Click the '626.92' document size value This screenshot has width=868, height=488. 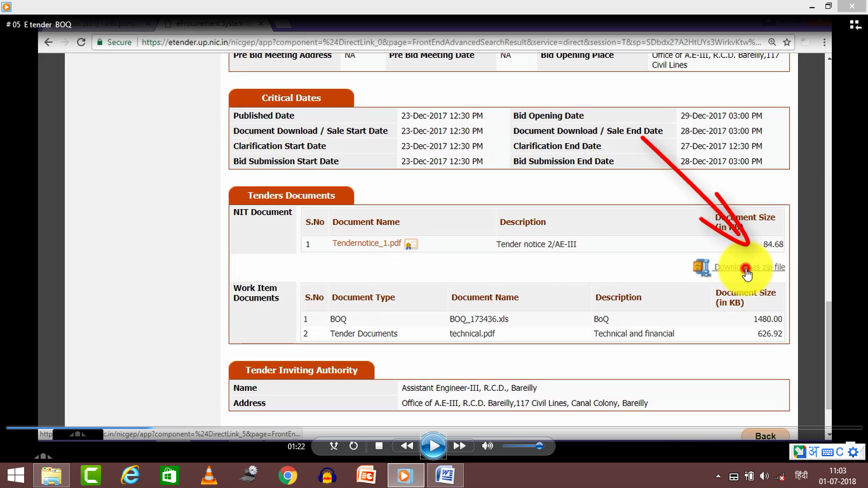pyautogui.click(x=770, y=334)
